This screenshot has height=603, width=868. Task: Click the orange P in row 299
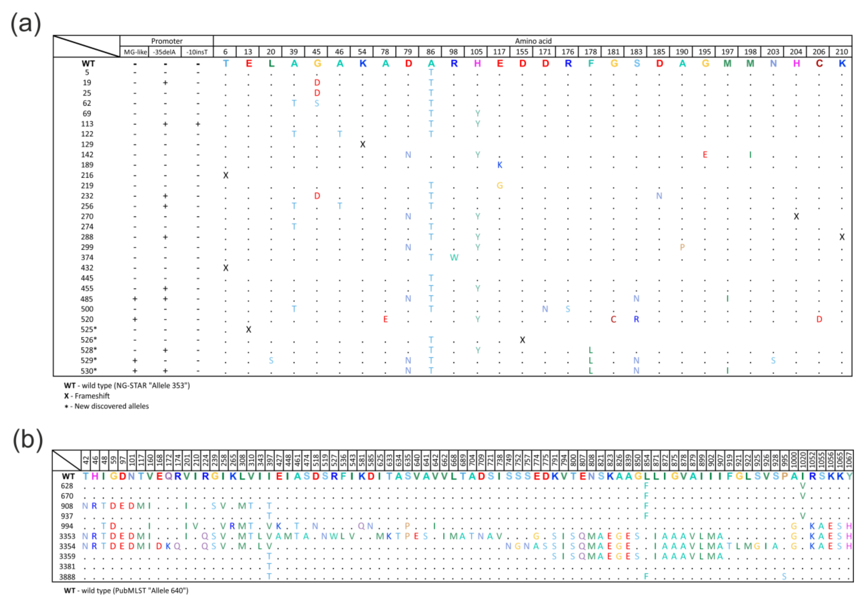[682, 248]
